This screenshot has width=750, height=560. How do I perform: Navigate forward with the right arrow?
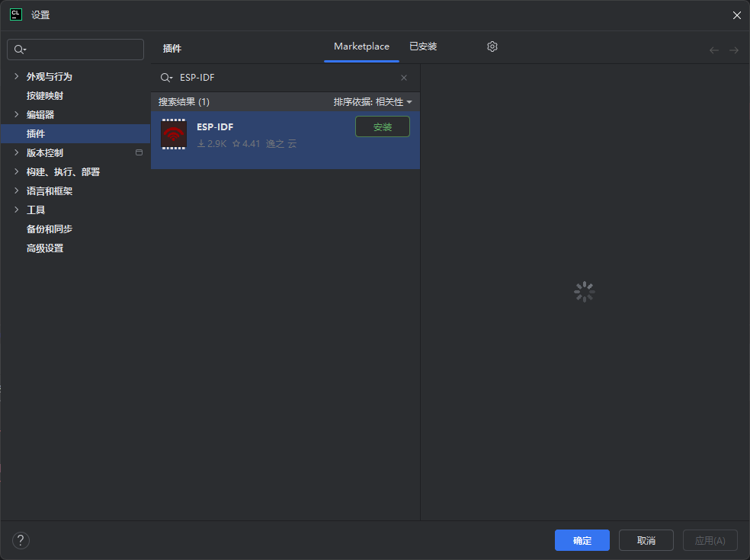click(x=734, y=50)
